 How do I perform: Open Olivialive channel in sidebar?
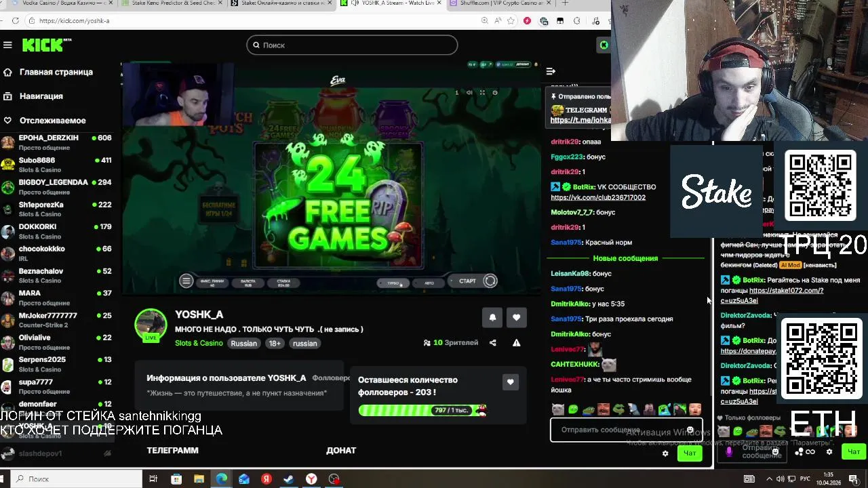tap(58, 342)
